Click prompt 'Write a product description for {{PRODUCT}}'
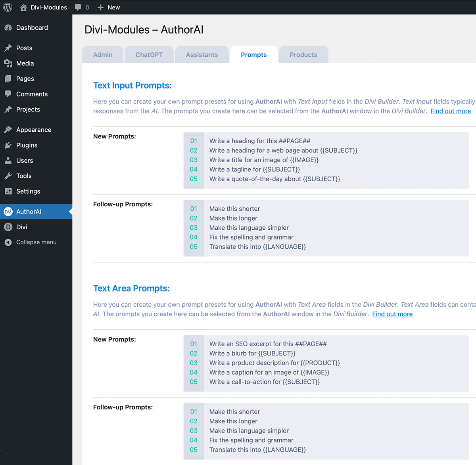The width and height of the screenshot is (476, 465). tap(274, 363)
